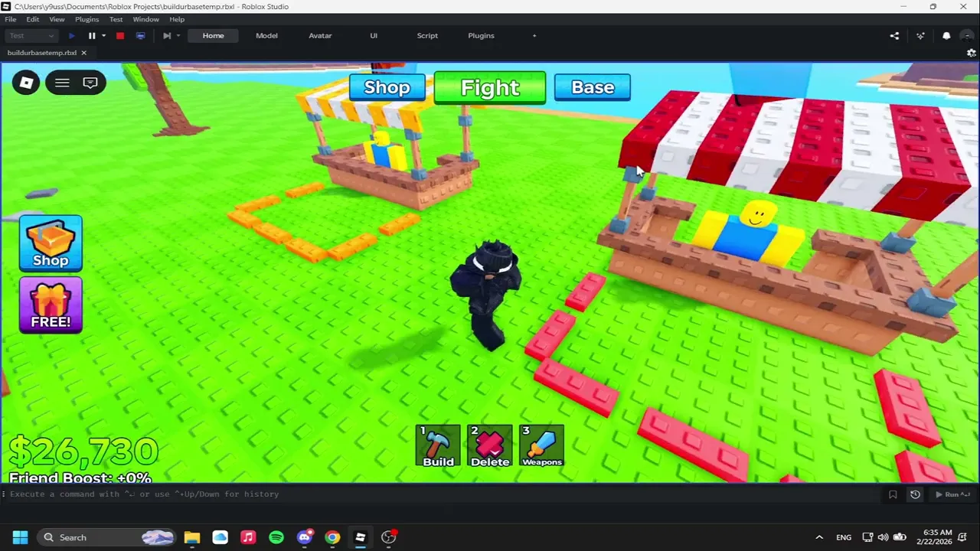Screen dimensions: 980x551
Task: Click the $26,730 money display
Action: click(x=84, y=452)
